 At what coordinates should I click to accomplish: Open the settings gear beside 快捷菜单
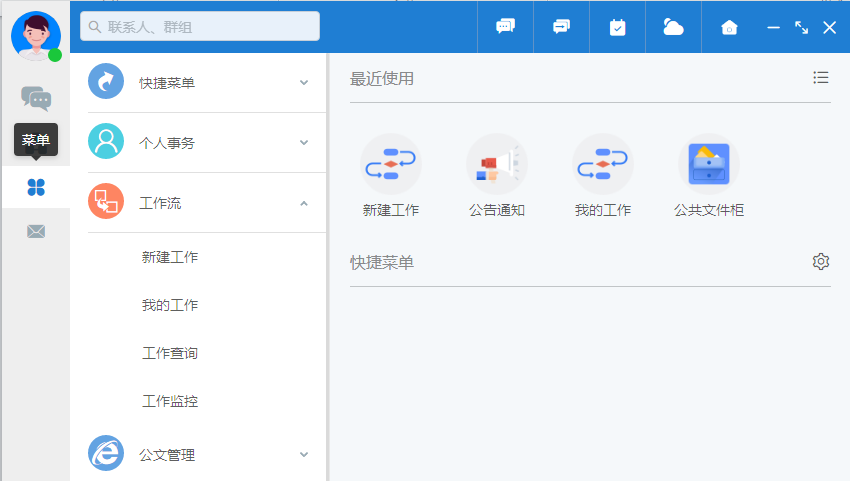[821, 261]
